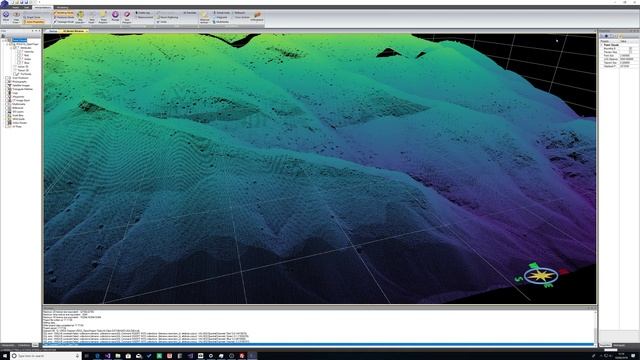
Task: Open the Mail app from the taskbar
Action: tap(138, 356)
